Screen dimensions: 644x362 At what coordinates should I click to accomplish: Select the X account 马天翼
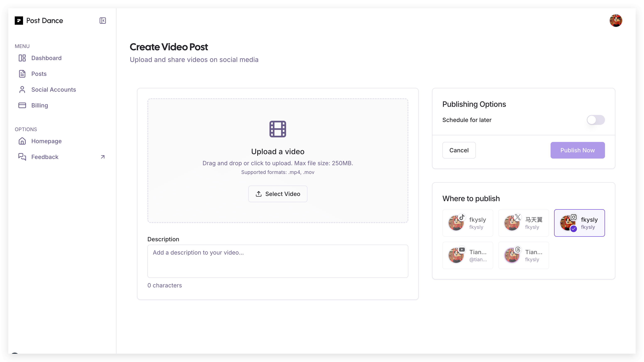pyautogui.click(x=523, y=223)
